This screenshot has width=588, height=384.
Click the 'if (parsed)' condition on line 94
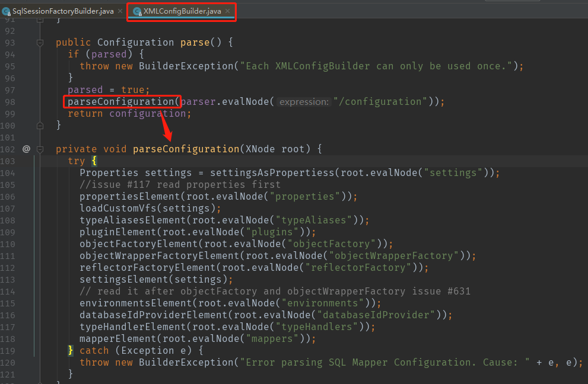coord(100,55)
